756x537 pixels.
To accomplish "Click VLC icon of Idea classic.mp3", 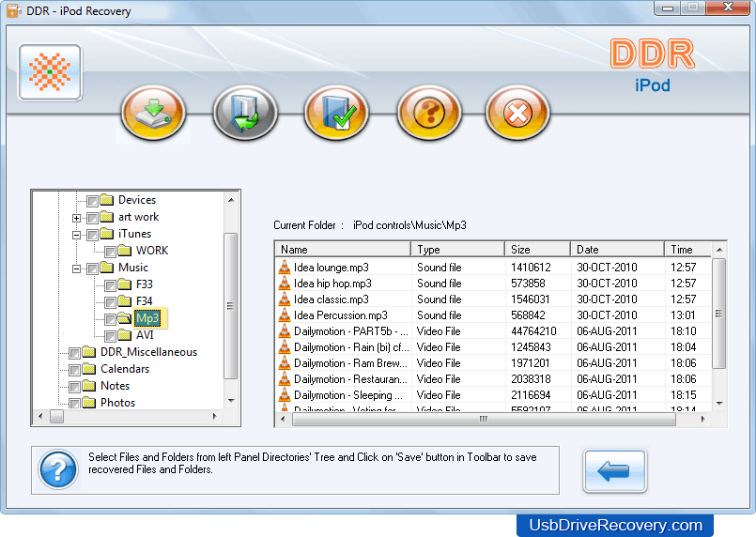I will pos(285,299).
